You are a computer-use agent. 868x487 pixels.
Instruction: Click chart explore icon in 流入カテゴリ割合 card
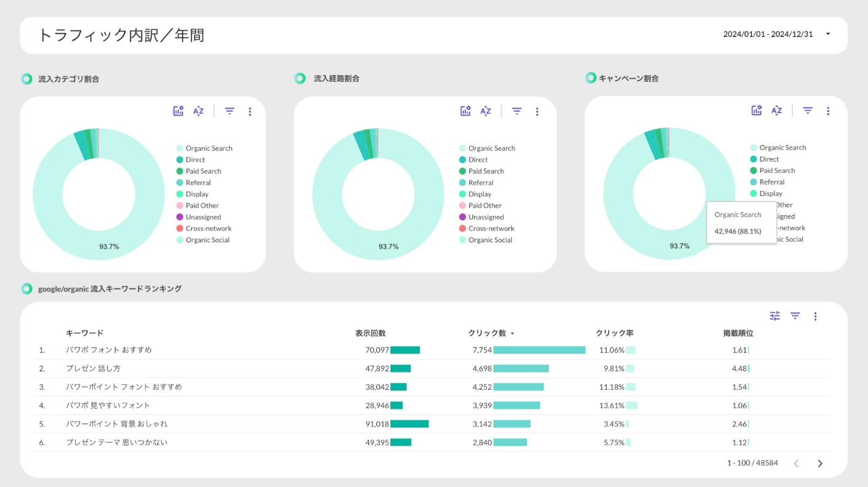[x=178, y=111]
